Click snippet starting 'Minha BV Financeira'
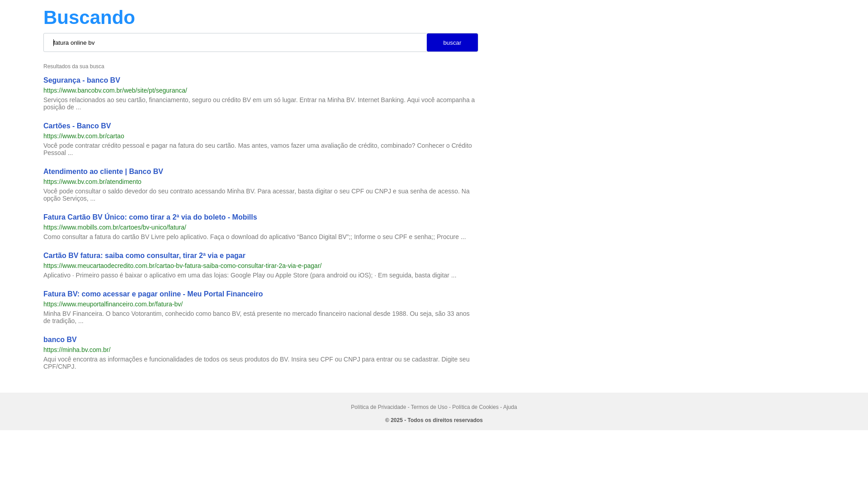Viewport: 868px width, 488px height. point(256,317)
